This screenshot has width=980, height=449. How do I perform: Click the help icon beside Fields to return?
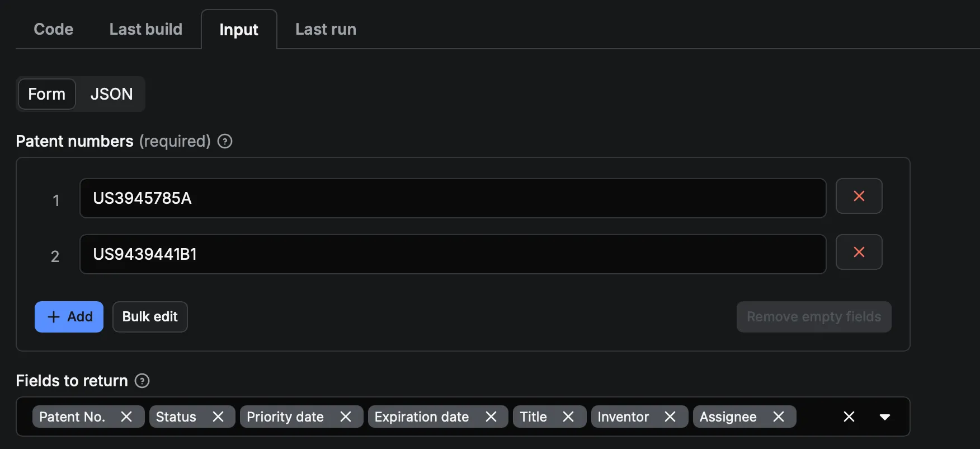(x=143, y=381)
